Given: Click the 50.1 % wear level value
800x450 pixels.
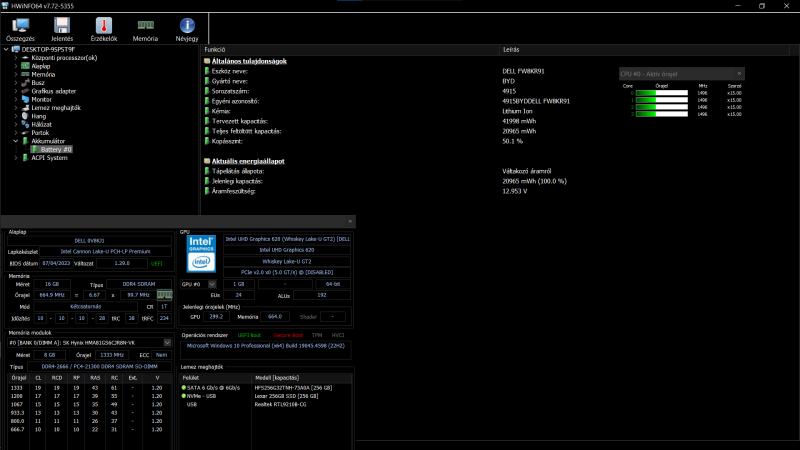Looking at the screenshot, I should (x=512, y=141).
